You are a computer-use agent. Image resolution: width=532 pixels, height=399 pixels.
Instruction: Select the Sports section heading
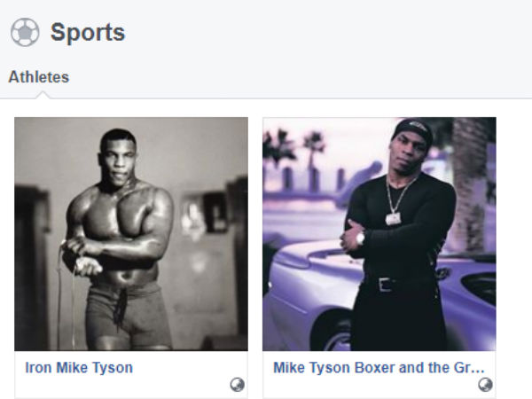click(x=87, y=33)
